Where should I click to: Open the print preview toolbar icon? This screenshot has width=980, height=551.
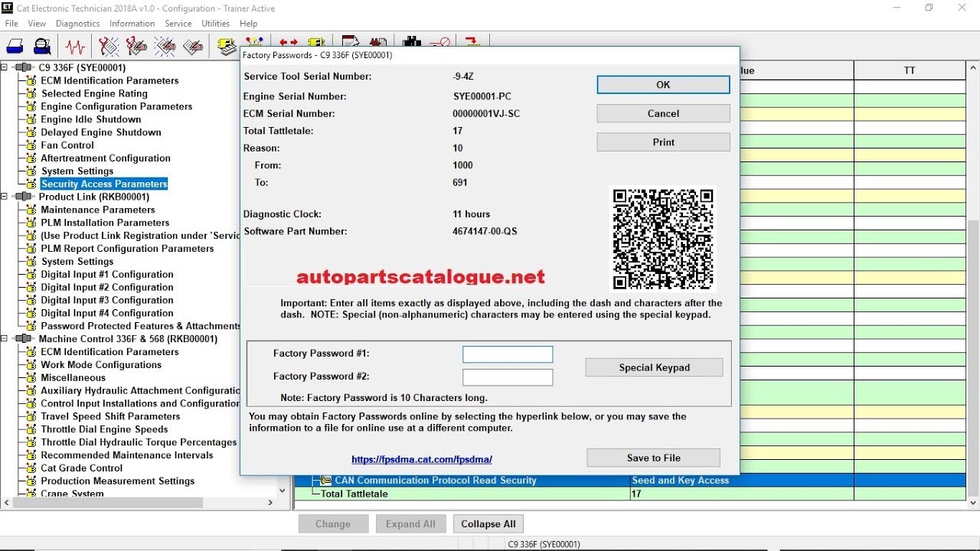click(43, 47)
